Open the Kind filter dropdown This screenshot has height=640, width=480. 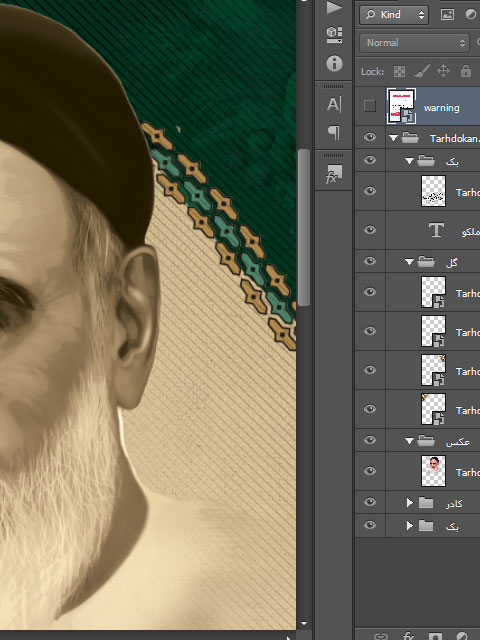[x=393, y=15]
